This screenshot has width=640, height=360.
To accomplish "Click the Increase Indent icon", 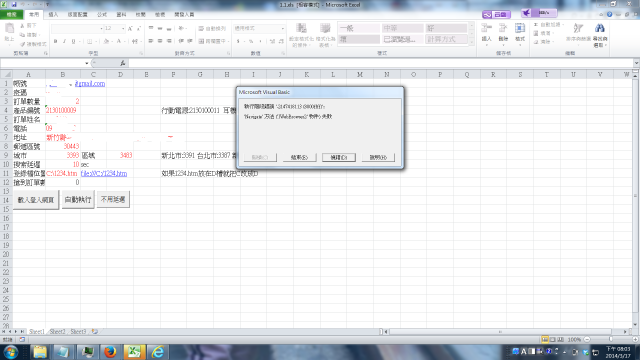I will (x=190, y=41).
